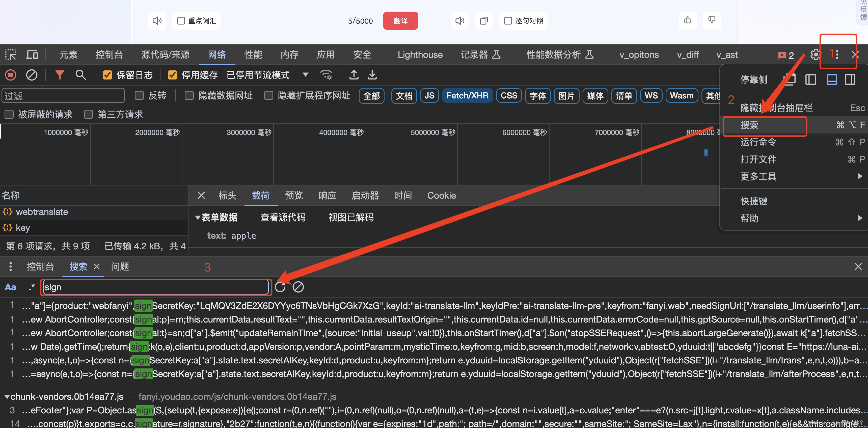Viewport: 868px width, 428px height.
Task: Toggle the network filter funnel icon
Action: [x=59, y=75]
